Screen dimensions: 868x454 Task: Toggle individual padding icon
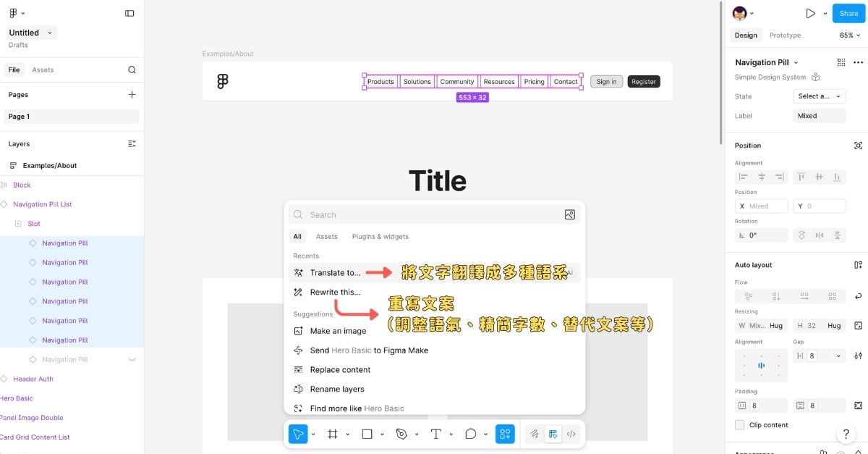(x=859, y=405)
